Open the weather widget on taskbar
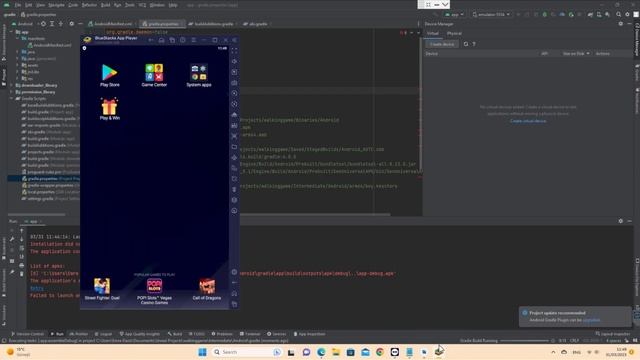Image resolution: width=640 pixels, height=360 pixels. click(18, 352)
